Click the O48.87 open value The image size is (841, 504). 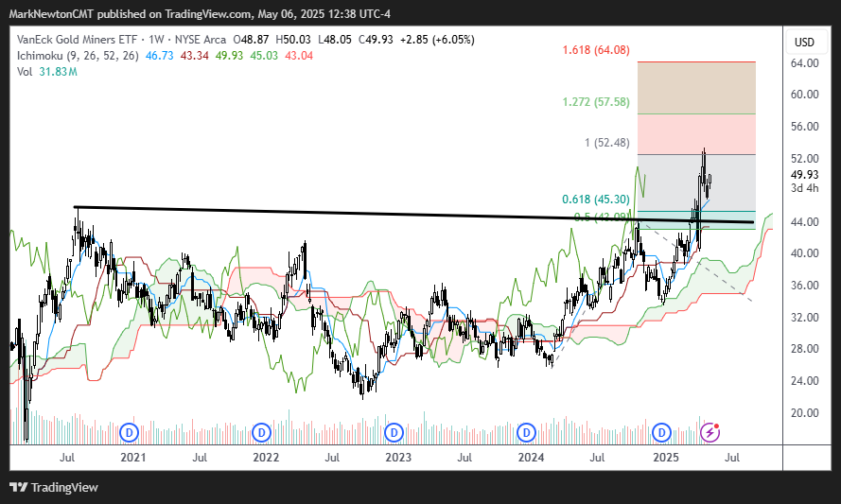(251, 40)
